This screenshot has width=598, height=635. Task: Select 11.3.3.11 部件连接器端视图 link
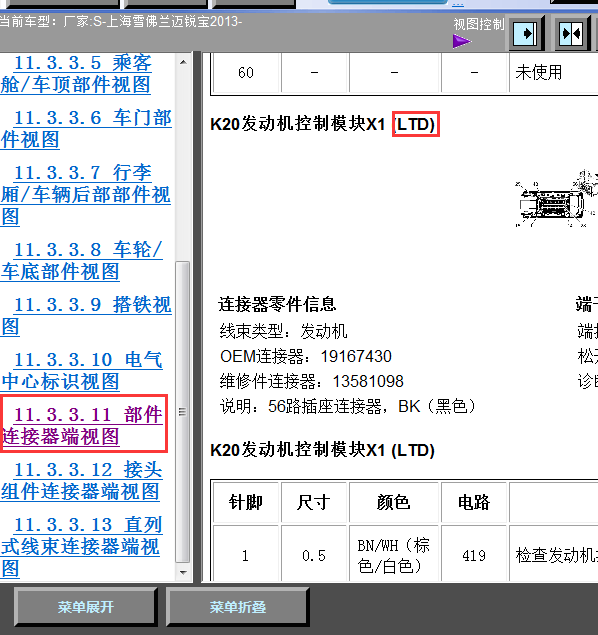pos(82,426)
